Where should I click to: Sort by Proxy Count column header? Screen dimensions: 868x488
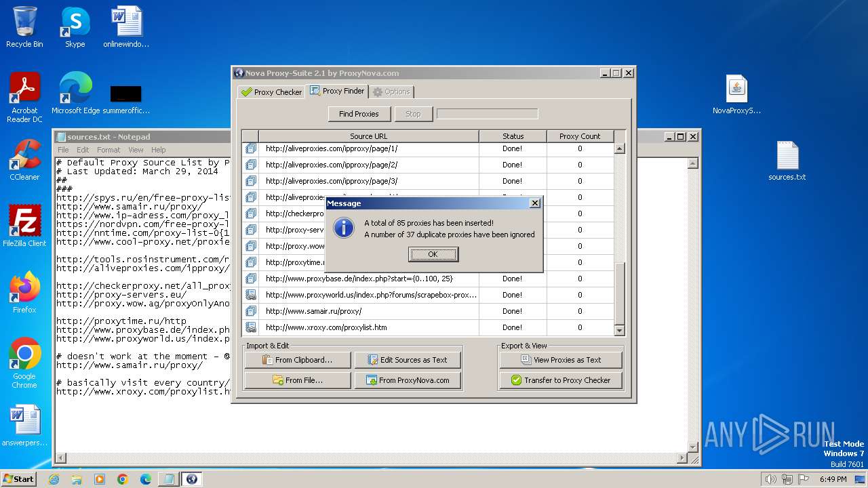click(580, 136)
